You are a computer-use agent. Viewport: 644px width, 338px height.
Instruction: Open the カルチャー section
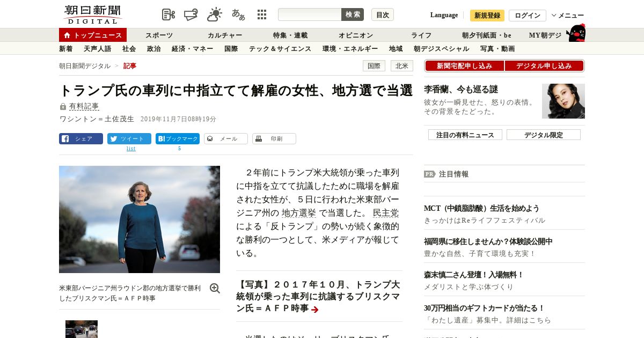click(x=225, y=35)
